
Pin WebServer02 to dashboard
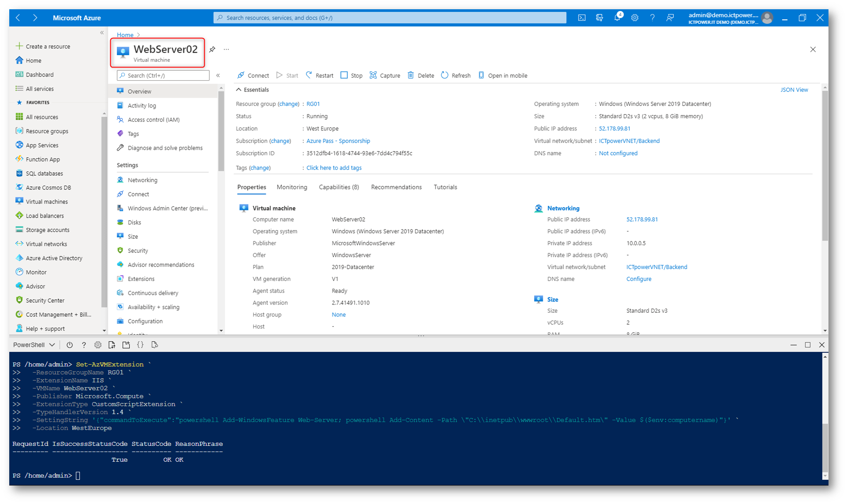[212, 49]
